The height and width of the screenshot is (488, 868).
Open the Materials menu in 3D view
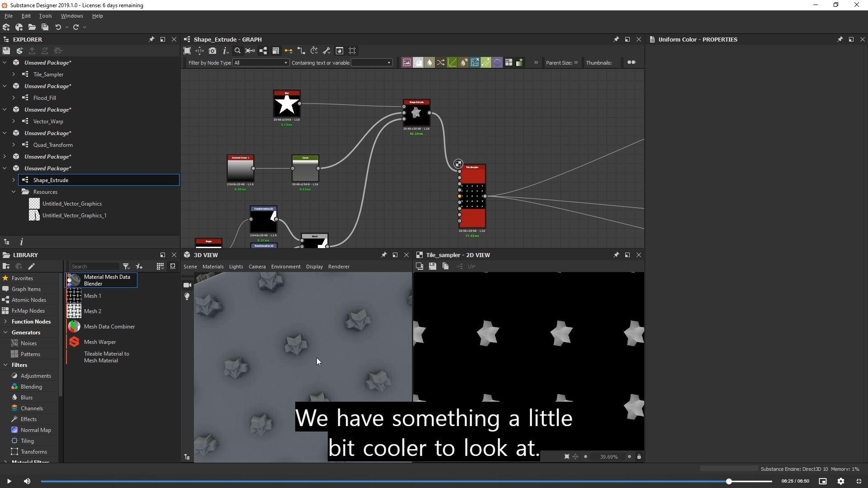(x=213, y=267)
